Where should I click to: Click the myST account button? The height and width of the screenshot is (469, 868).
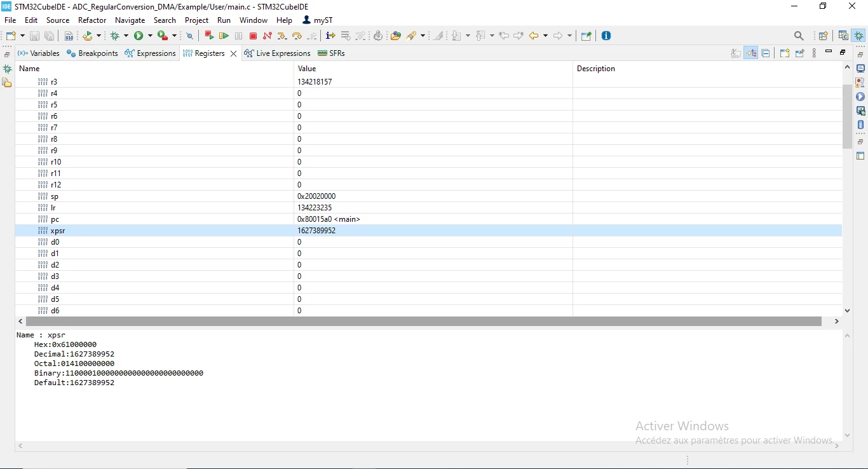pos(318,20)
